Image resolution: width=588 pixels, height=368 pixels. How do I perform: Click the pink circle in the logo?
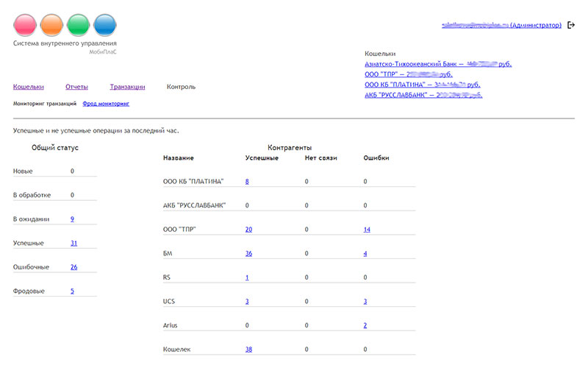[x=25, y=26]
